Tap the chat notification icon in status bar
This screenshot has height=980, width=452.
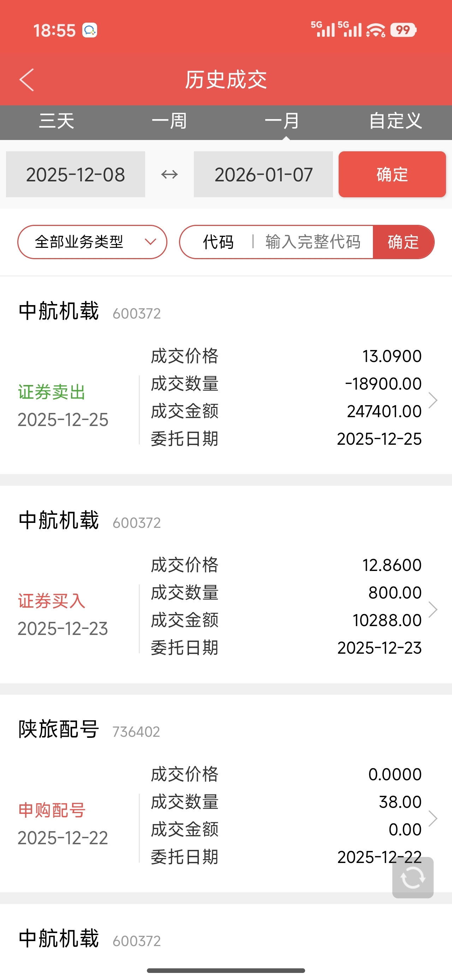click(90, 30)
